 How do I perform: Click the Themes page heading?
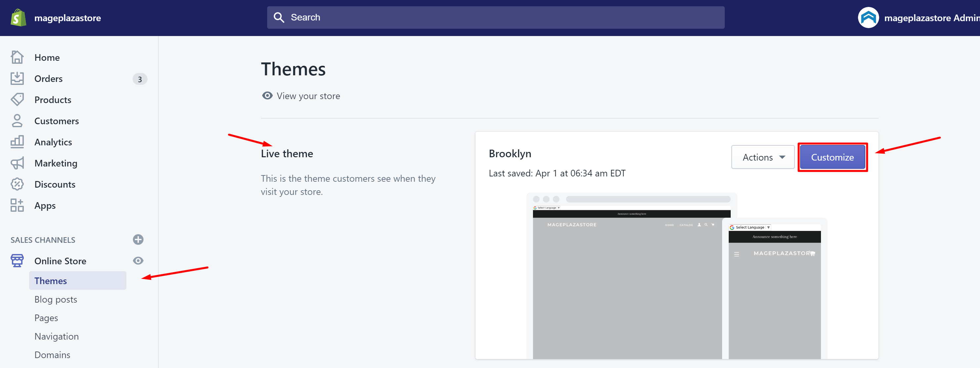coord(293,69)
